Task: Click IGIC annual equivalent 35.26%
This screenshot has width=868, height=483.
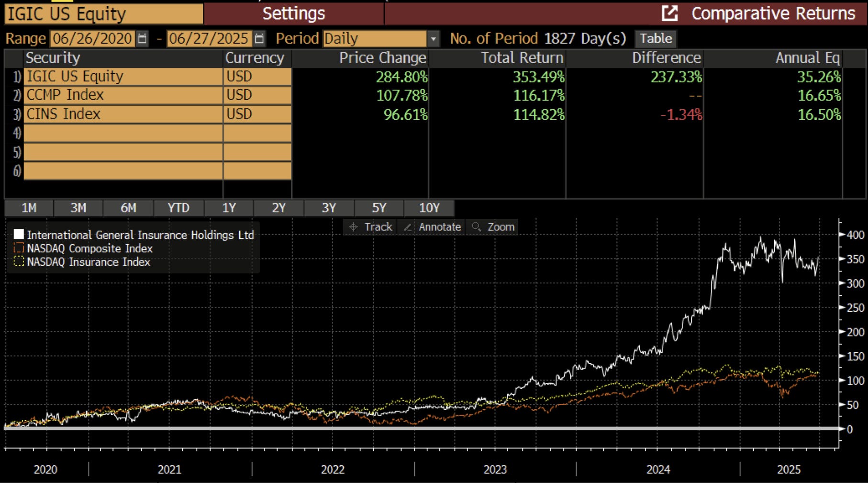Action: tap(819, 77)
